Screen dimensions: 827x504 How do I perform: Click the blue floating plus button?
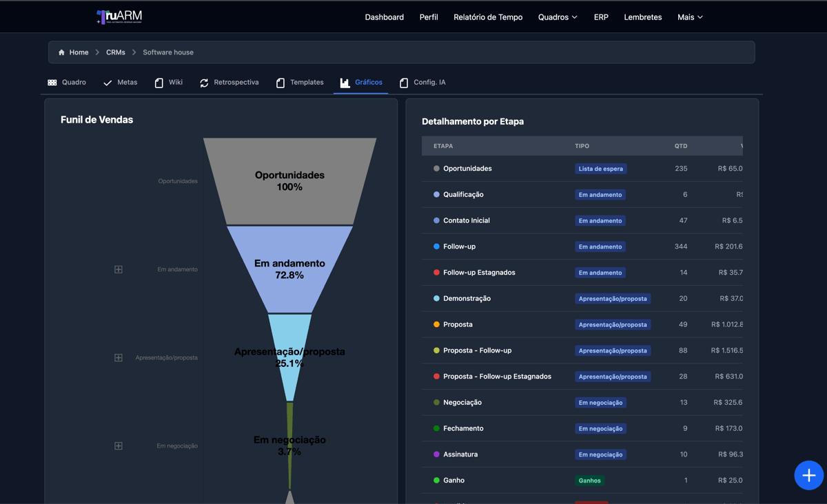(808, 475)
